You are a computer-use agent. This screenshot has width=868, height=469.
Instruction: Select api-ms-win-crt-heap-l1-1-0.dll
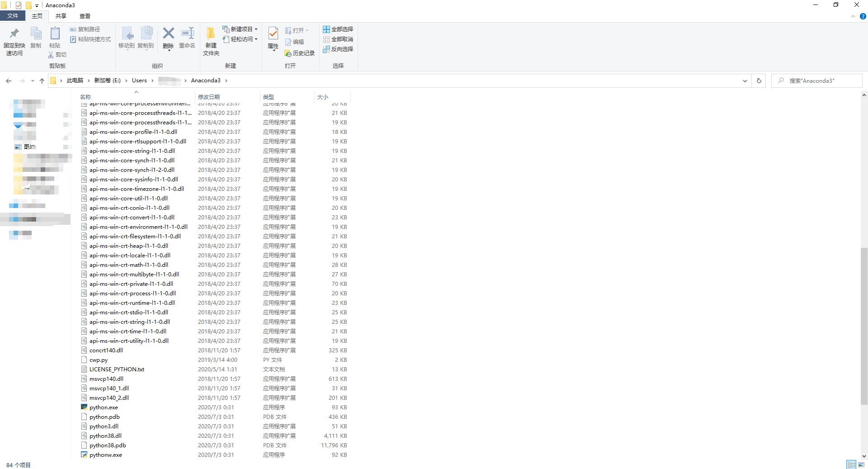pos(129,246)
